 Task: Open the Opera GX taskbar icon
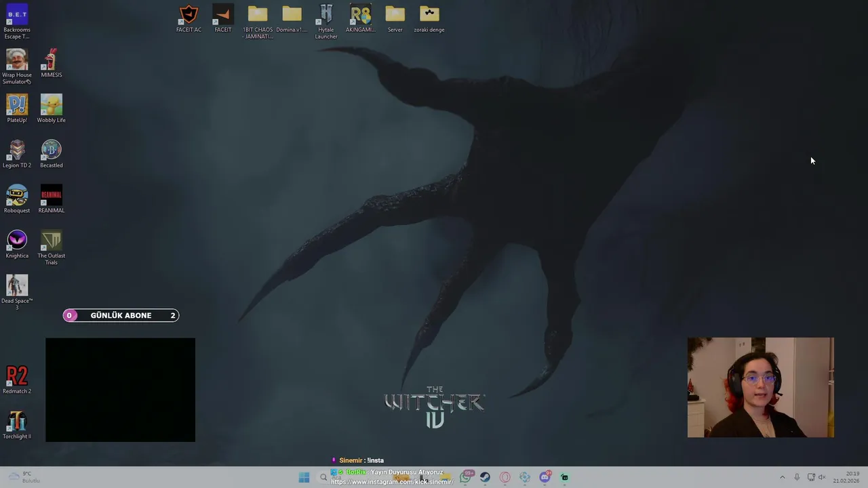505,477
